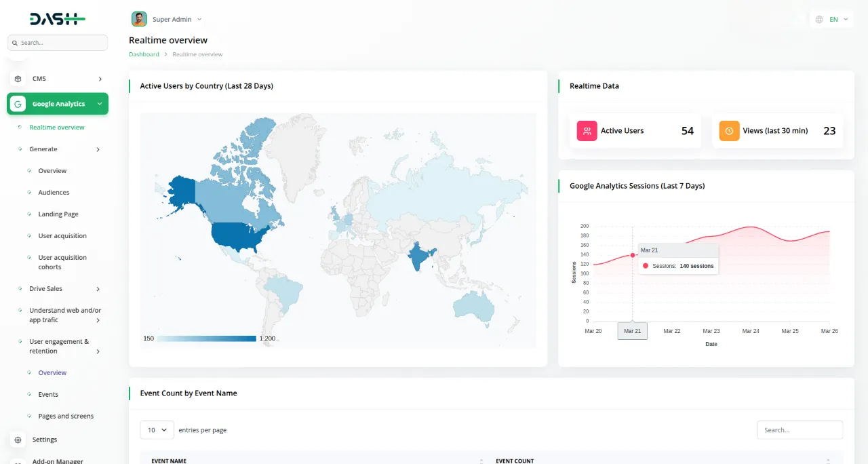Open Pages and screens
868x464 pixels.
[x=66, y=416]
